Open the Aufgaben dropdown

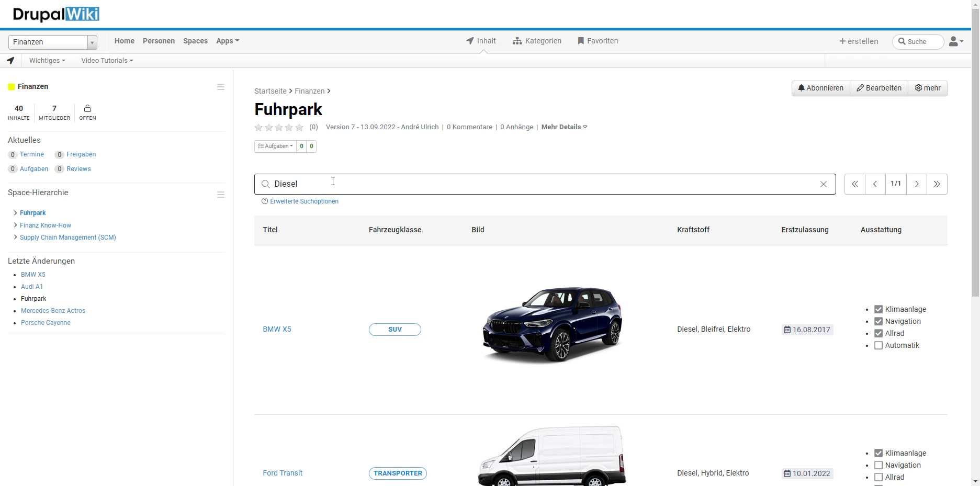(275, 146)
